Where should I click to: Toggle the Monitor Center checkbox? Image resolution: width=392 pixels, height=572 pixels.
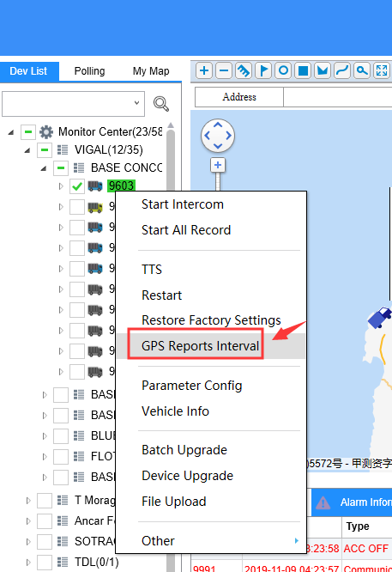(x=28, y=131)
